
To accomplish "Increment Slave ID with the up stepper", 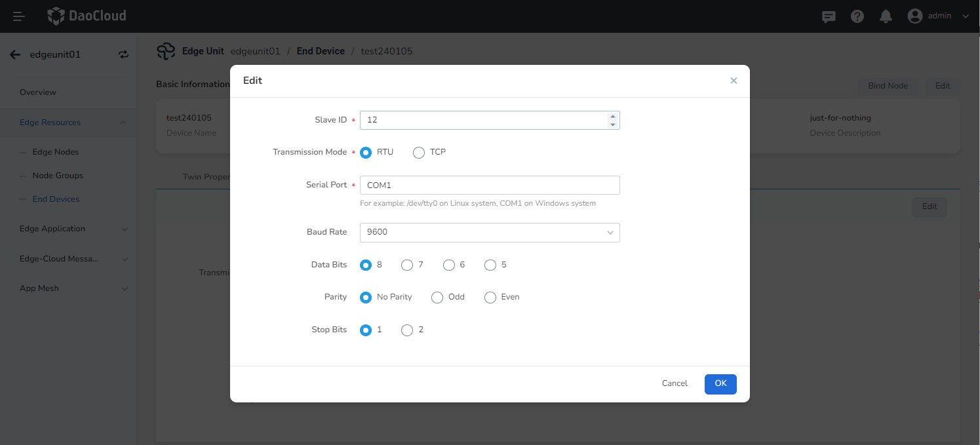I will (612, 116).
